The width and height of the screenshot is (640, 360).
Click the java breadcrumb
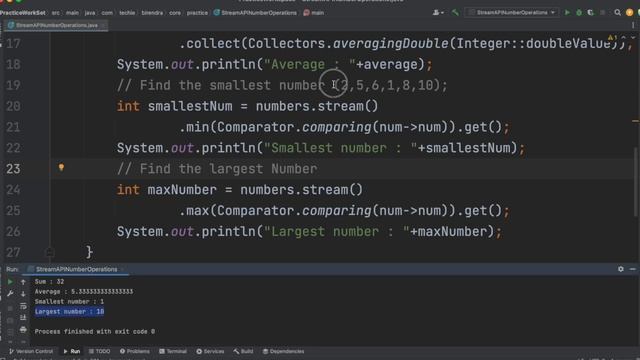tap(90, 13)
